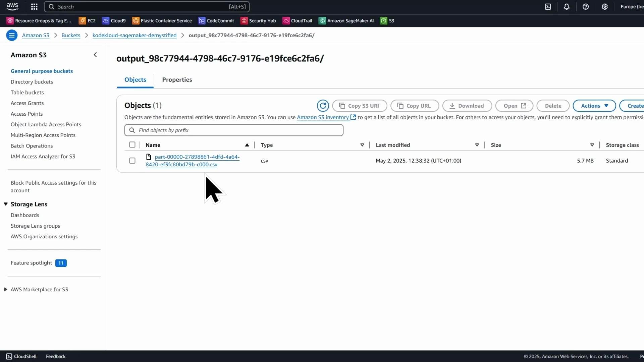The width and height of the screenshot is (644, 362).
Task: Sort by Last modified column arrow
Action: tap(477, 145)
